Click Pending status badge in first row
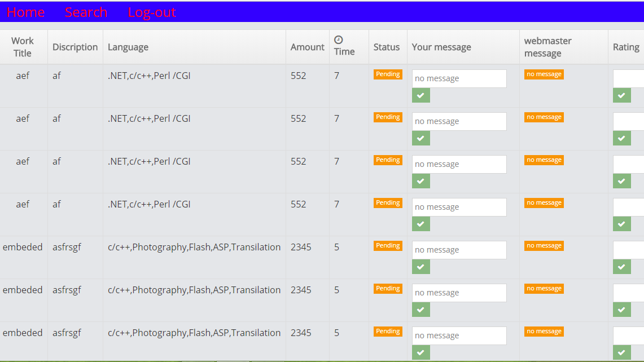The height and width of the screenshot is (362, 644). [388, 74]
